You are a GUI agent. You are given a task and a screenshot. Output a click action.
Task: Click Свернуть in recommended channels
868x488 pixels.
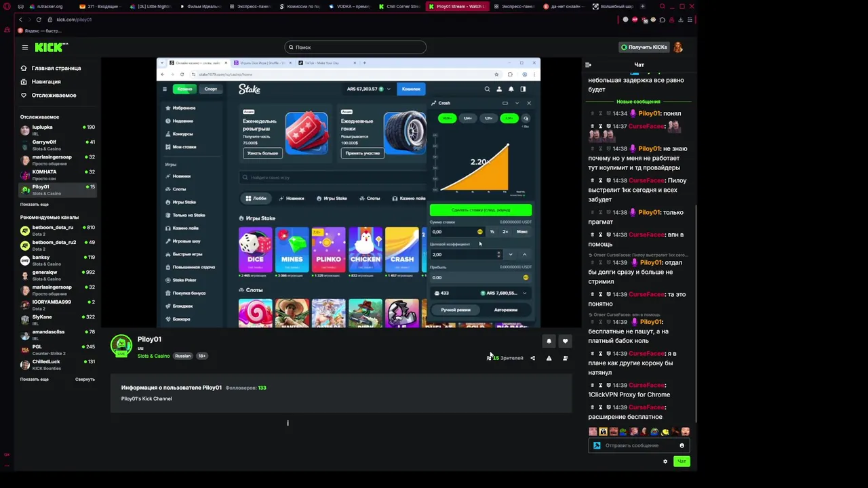pyautogui.click(x=85, y=379)
